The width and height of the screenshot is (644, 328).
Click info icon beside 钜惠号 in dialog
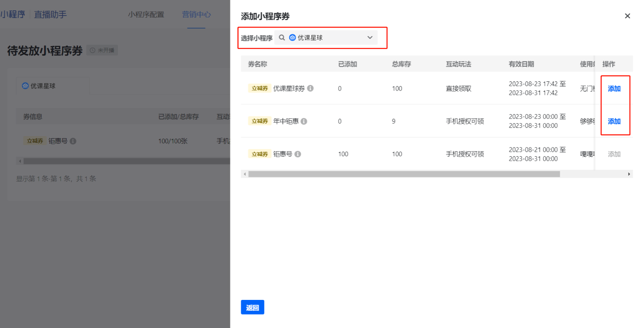[x=298, y=154]
